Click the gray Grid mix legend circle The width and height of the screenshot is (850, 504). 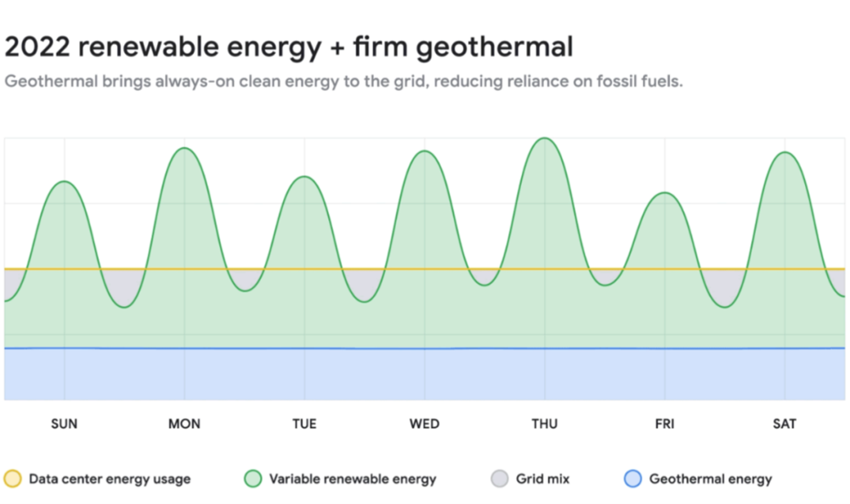click(499, 479)
